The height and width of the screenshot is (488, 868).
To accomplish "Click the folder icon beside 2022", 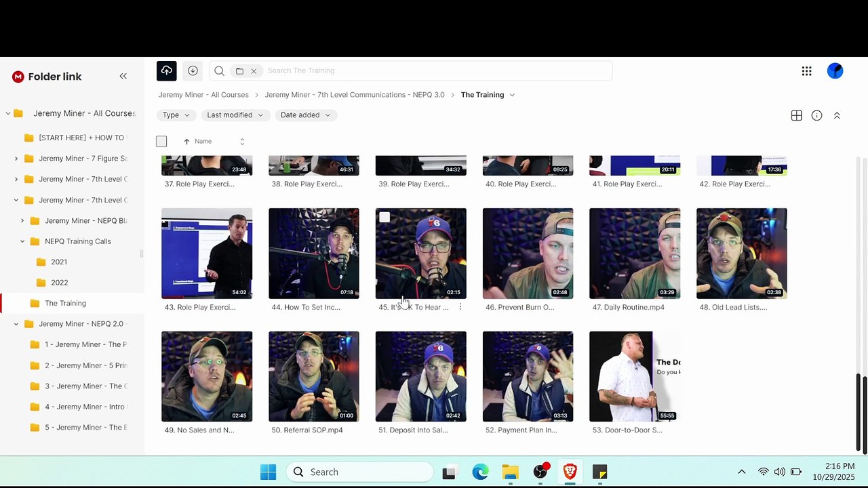I will tap(41, 283).
